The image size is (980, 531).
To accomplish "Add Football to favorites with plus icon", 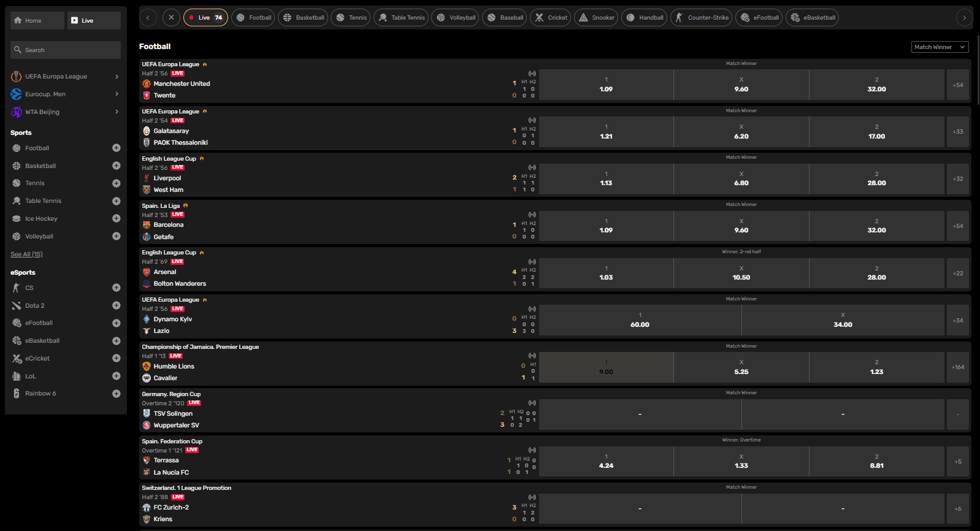I will (x=117, y=148).
